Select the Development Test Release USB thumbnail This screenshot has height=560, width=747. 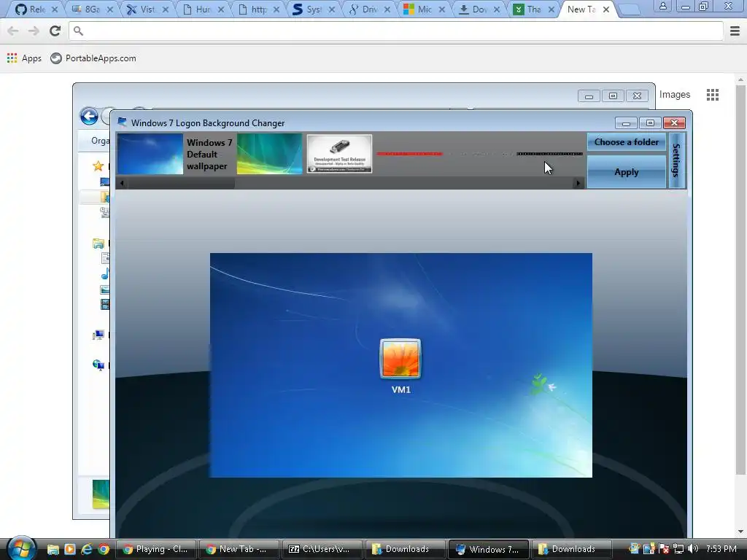click(339, 153)
